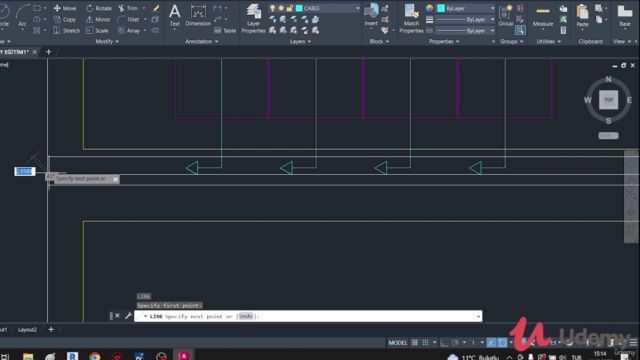Toggle object snap in status bar
The height and width of the screenshot is (360, 640).
pyautogui.click(x=502, y=342)
